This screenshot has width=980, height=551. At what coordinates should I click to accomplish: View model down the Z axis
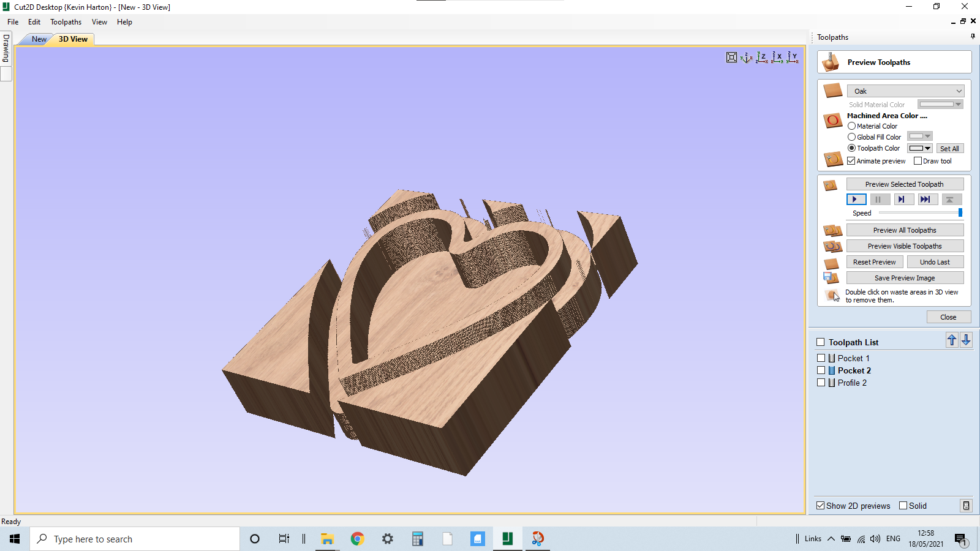(x=761, y=58)
